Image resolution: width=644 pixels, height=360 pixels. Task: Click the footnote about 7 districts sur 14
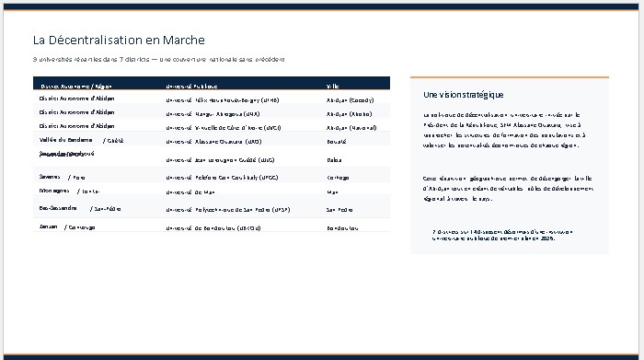[x=502, y=235]
